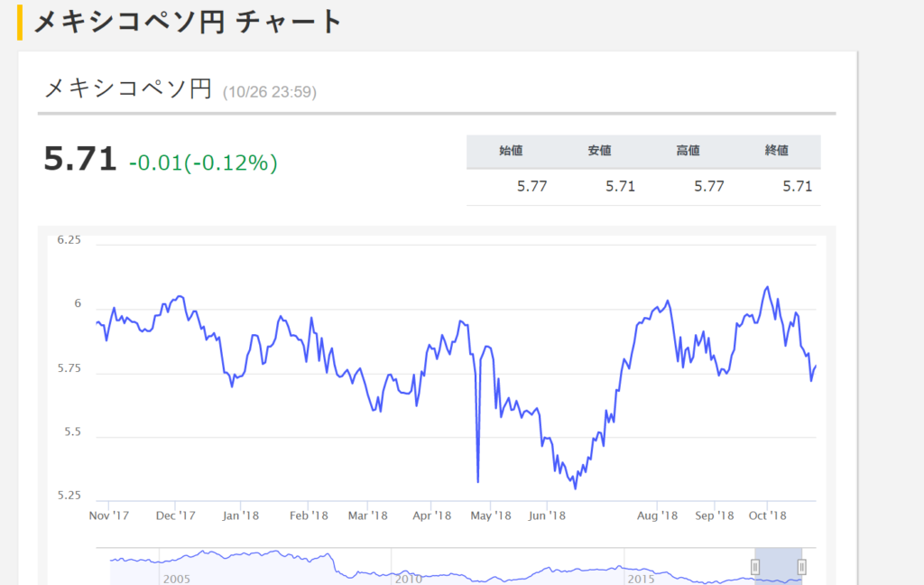Click the May '18 sharp dip on chart
This screenshot has width=924, height=585.
(478, 481)
